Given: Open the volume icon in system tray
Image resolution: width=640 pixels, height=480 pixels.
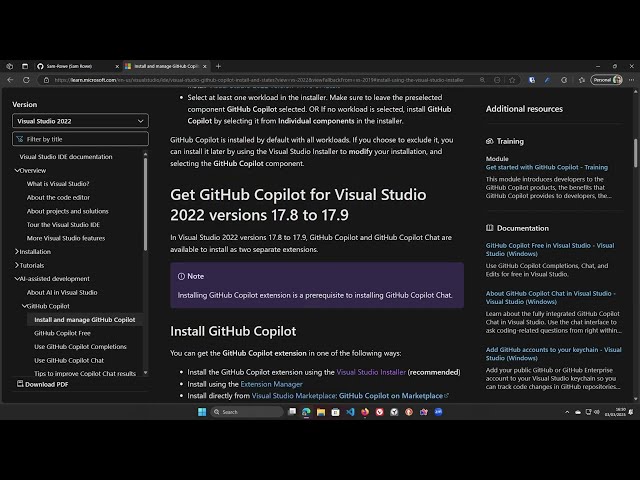Looking at the screenshot, I should (x=597, y=412).
